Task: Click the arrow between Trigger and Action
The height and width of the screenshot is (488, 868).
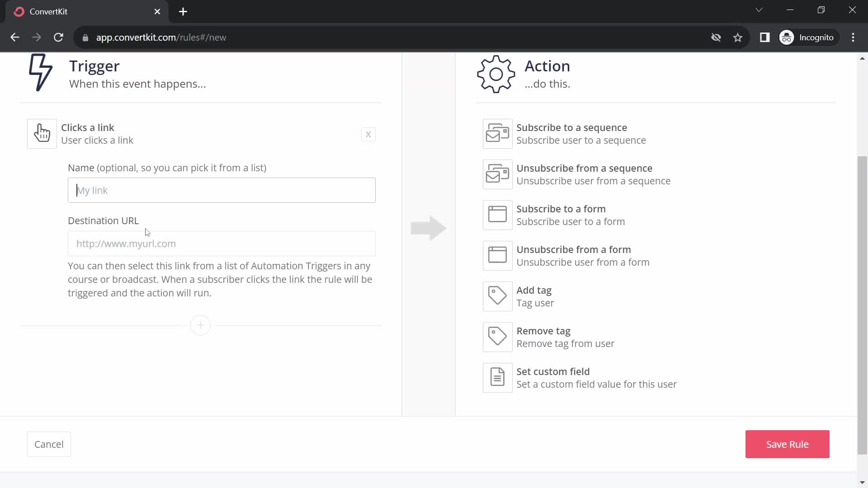Action: 428,228
